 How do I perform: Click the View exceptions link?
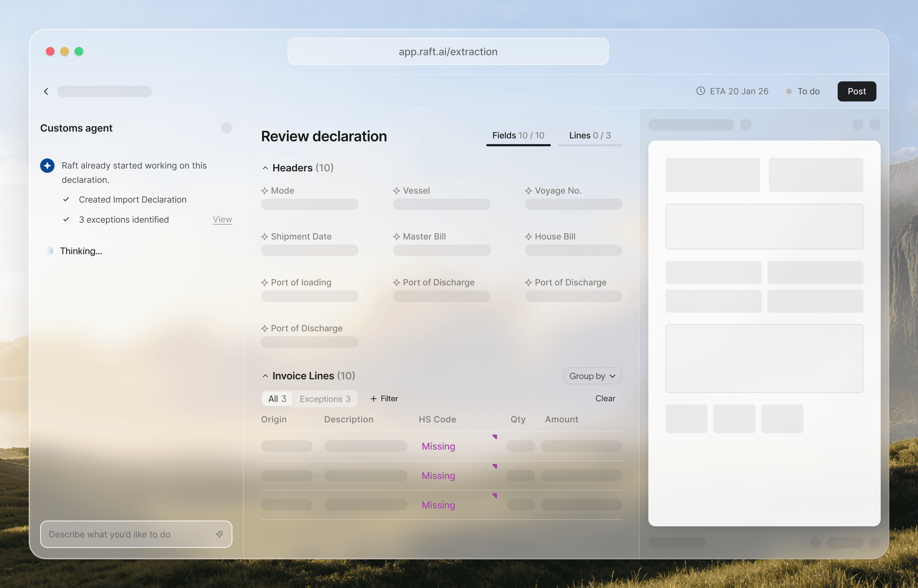(222, 219)
